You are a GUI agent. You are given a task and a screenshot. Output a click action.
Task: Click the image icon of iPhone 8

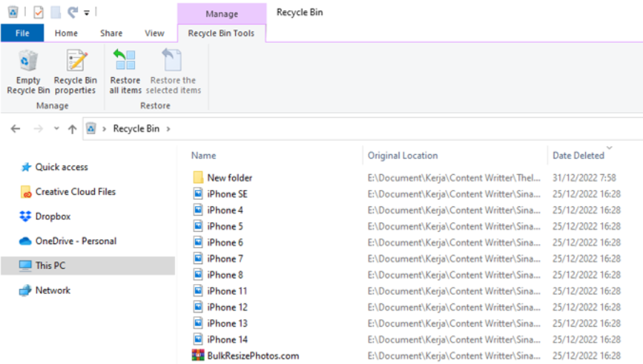pyautogui.click(x=198, y=274)
